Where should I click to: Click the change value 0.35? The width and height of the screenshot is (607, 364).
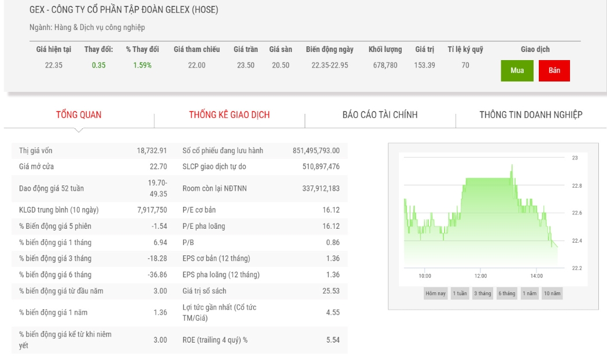[99, 65]
